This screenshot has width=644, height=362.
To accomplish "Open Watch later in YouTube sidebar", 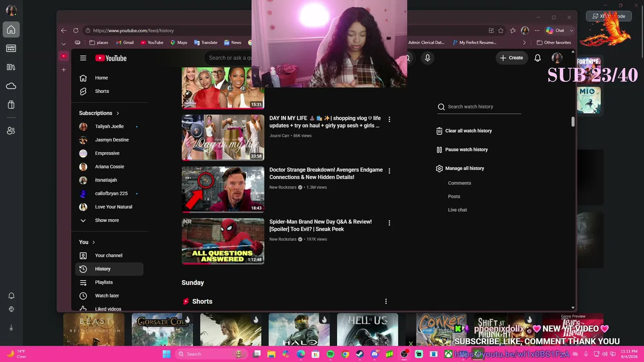I will point(110,296).
